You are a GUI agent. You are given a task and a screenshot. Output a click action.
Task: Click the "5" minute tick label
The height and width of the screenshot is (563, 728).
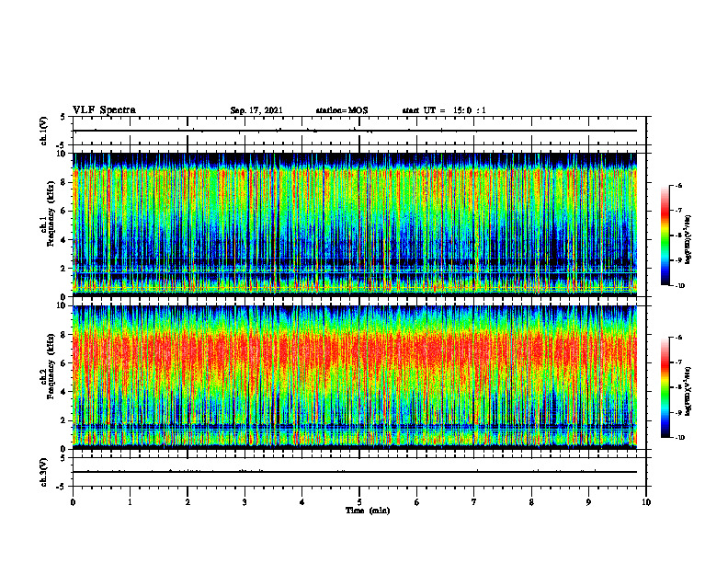click(359, 502)
